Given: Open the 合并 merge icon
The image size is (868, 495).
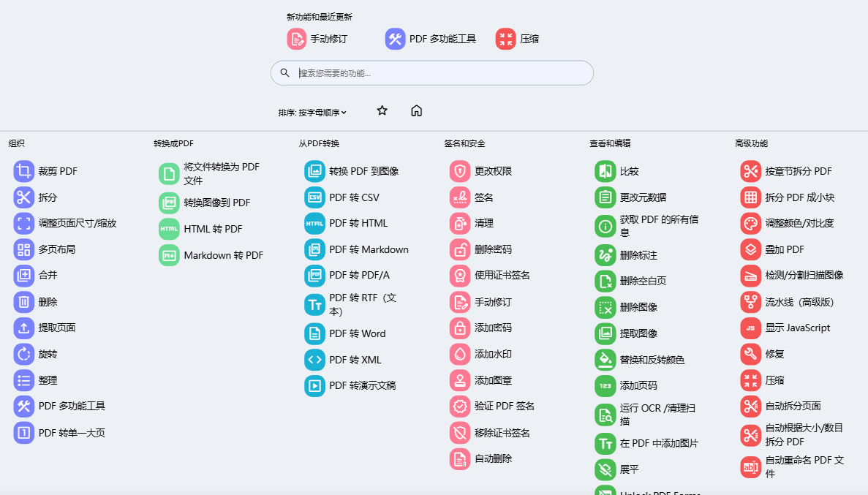Looking at the screenshot, I should (24, 275).
